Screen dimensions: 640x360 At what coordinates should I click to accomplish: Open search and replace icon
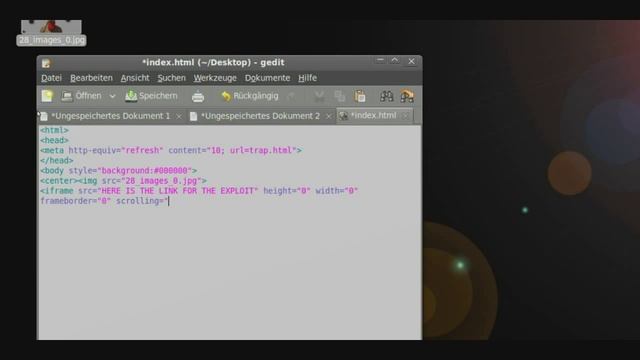[407, 96]
